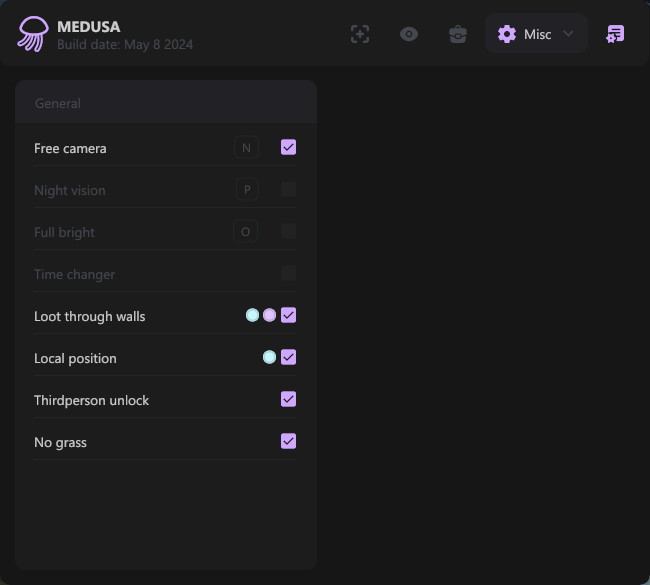The height and width of the screenshot is (585, 650).
Task: Disable Thirdperson unlock checkbox
Action: pos(288,400)
